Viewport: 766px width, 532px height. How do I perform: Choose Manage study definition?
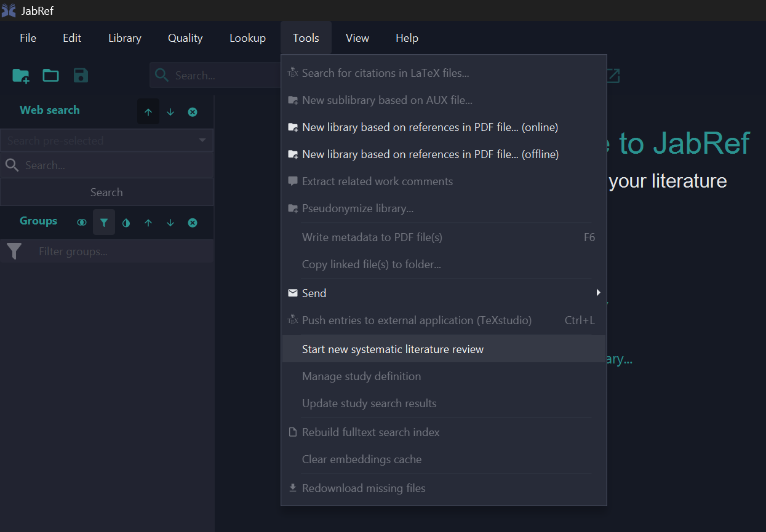pos(444,376)
